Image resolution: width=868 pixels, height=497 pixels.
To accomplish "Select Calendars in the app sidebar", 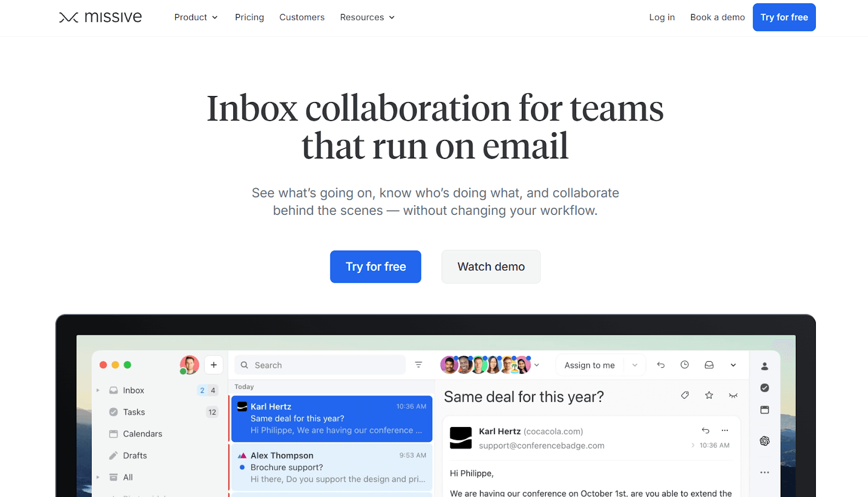I will (143, 434).
